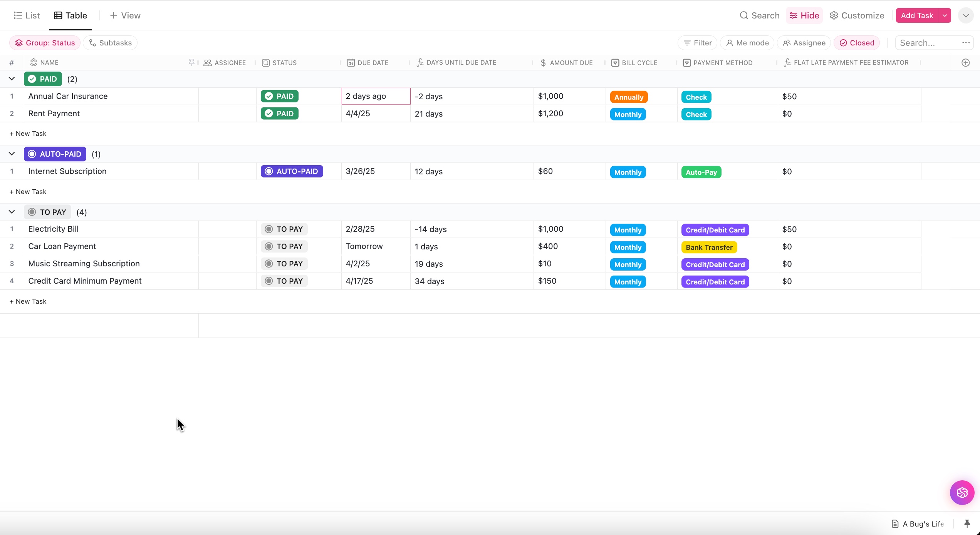This screenshot has height=535, width=980.
Task: Toggle Me mode filter
Action: (x=747, y=43)
